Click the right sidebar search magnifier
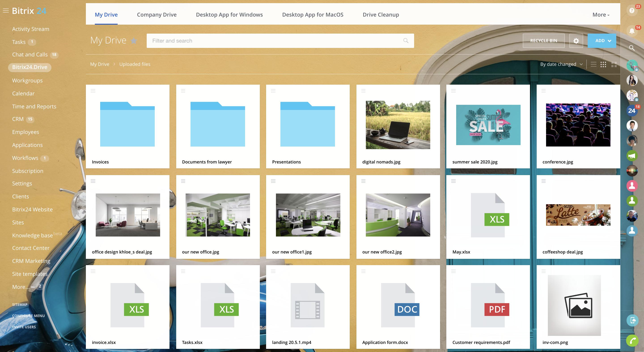This screenshot has height=352, width=644. coord(632,48)
